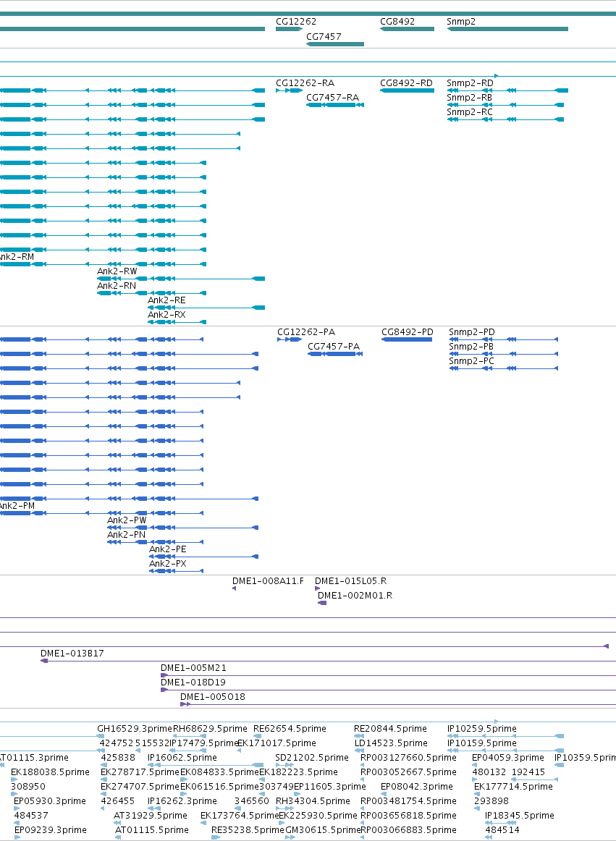The width and height of the screenshot is (616, 841).
Task: Select the IP16062.5prime EST label
Action: [182, 757]
